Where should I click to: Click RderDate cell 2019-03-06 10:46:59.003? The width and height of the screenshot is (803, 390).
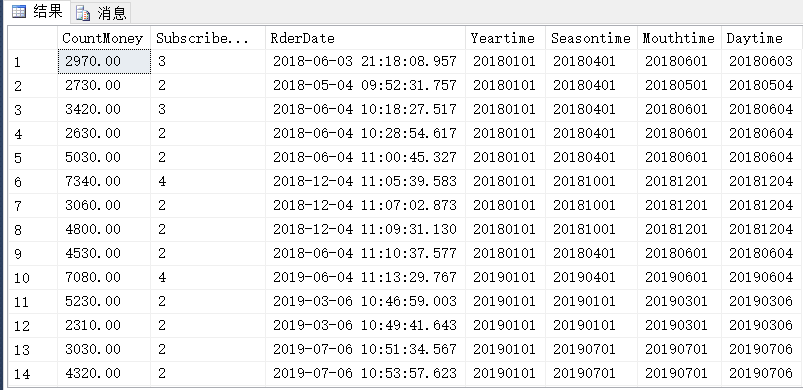(365, 301)
